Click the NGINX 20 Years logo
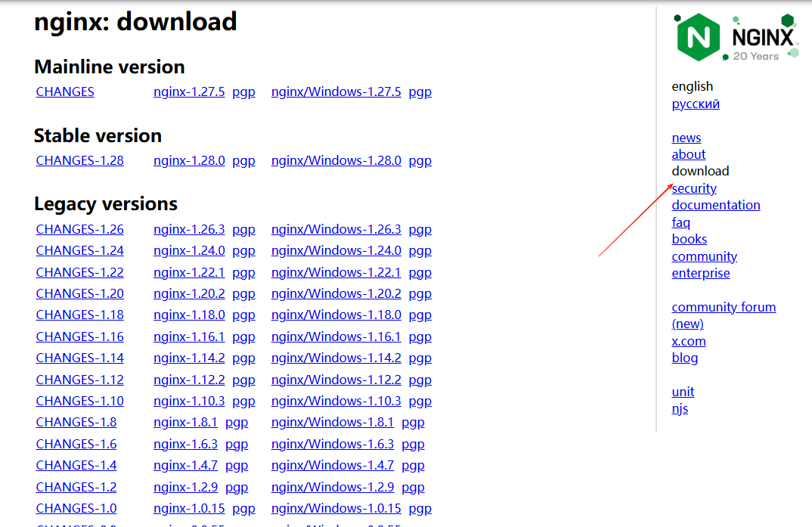 point(736,37)
